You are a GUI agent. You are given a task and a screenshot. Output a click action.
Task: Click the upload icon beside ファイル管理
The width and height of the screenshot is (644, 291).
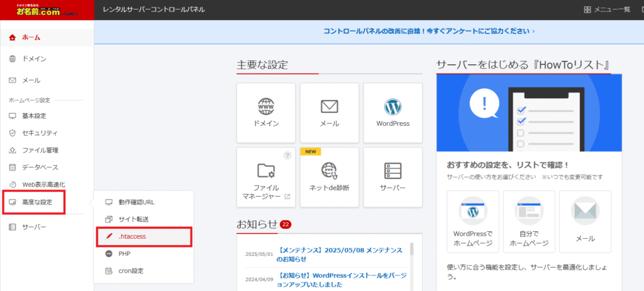click(13, 151)
